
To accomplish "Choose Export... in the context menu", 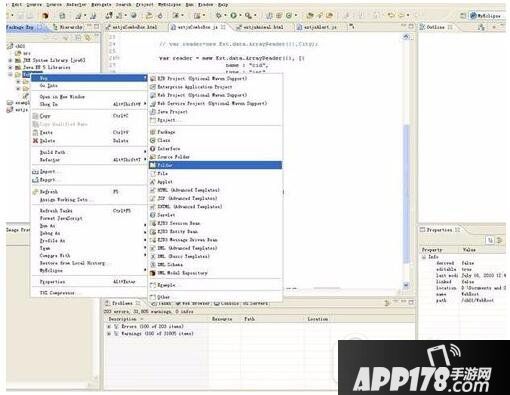I will tap(89, 180).
